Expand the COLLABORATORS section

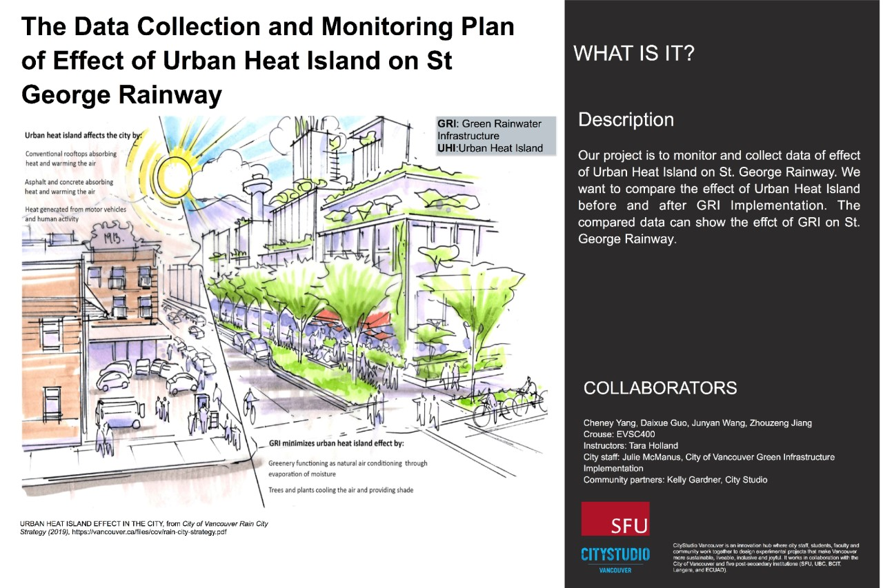[x=660, y=388]
